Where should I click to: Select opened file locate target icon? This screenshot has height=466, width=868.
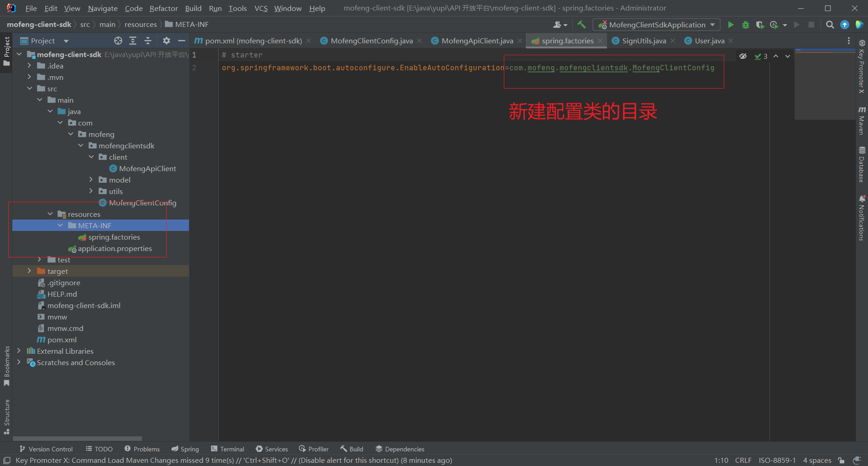[118, 41]
